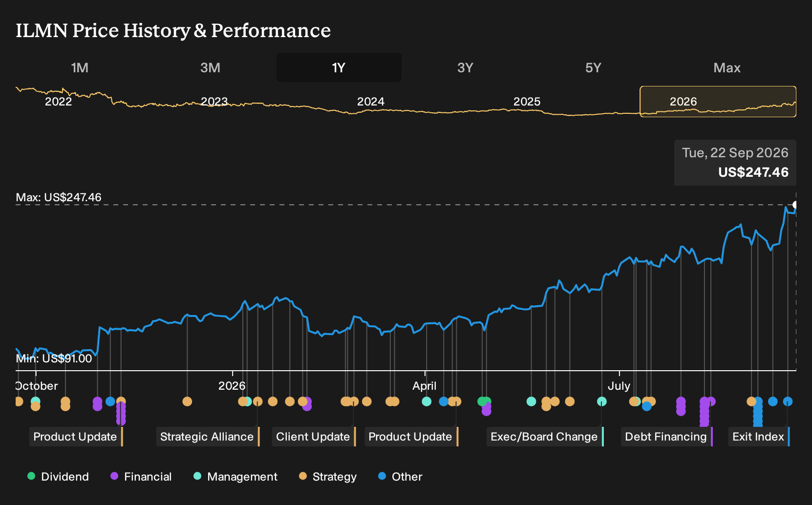Image resolution: width=812 pixels, height=505 pixels.
Task: Open the Client Update event label
Action: [314, 437]
